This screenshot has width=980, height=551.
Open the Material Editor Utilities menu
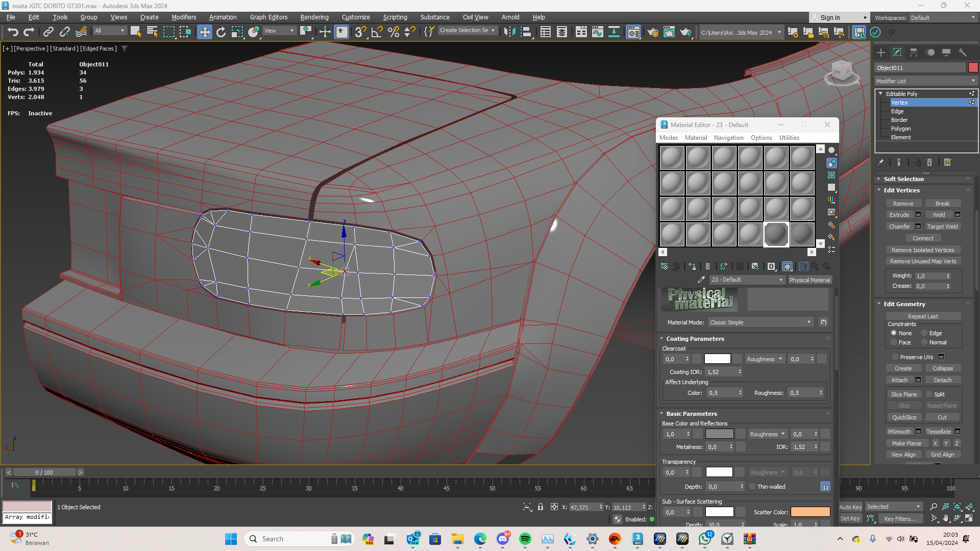pyautogui.click(x=789, y=138)
